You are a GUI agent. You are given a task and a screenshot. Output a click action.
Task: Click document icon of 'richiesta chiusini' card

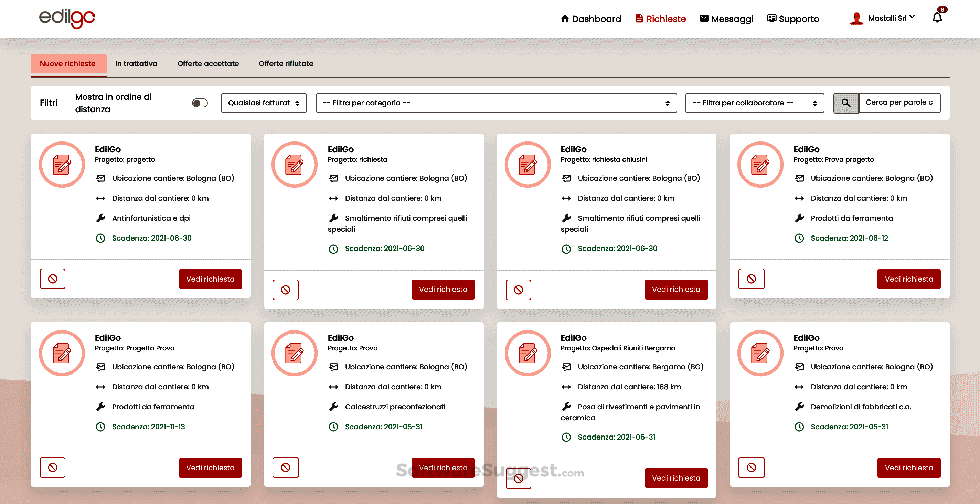527,165
